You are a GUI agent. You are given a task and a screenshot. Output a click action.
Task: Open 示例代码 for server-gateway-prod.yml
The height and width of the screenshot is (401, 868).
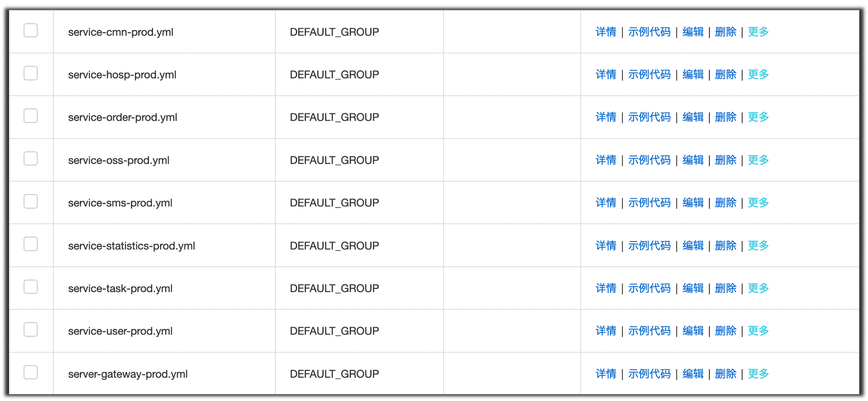point(649,374)
